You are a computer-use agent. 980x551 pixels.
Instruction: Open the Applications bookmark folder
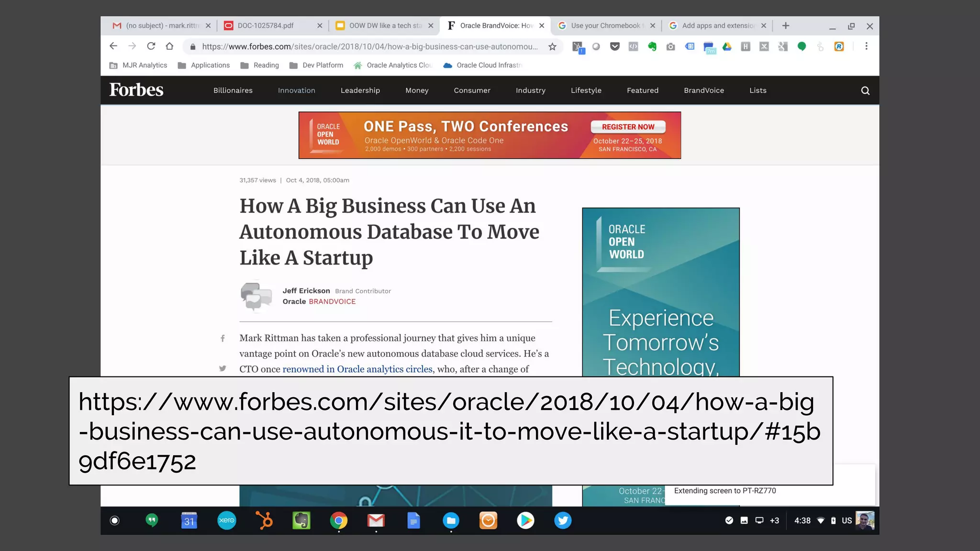204,66
